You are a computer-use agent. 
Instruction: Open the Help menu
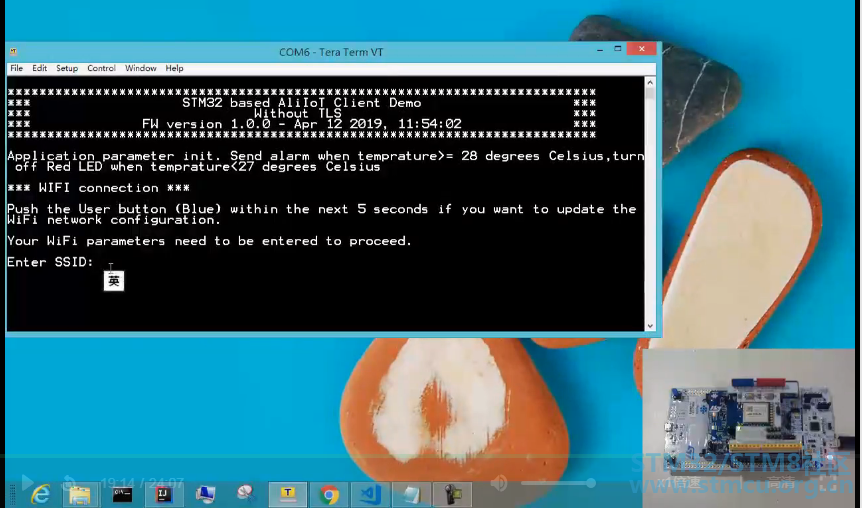(x=174, y=68)
